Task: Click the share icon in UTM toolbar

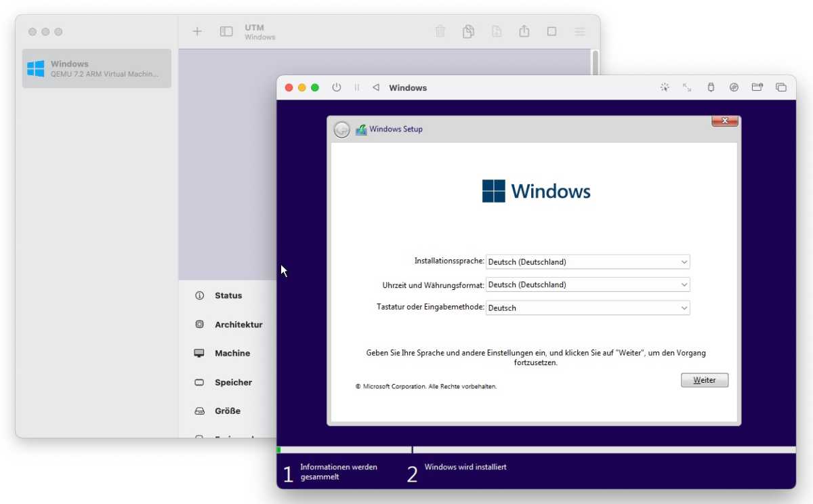Action: [524, 31]
